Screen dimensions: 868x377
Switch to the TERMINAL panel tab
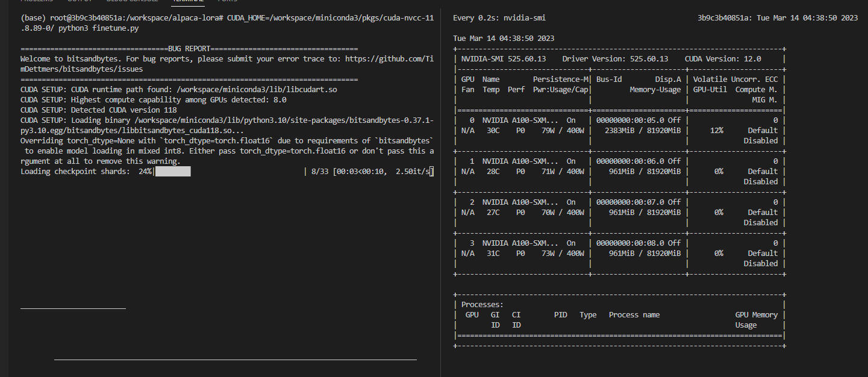(x=187, y=1)
